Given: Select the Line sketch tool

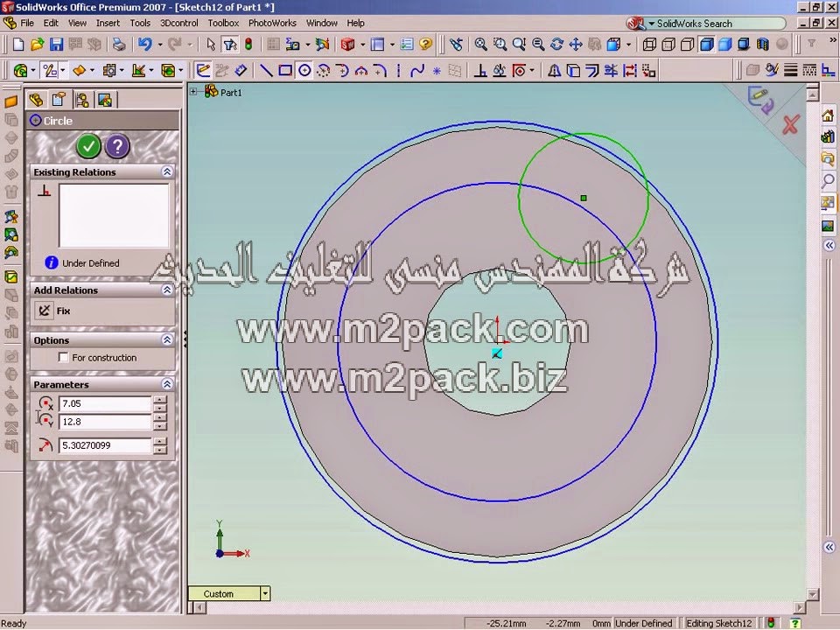Looking at the screenshot, I should (266, 70).
